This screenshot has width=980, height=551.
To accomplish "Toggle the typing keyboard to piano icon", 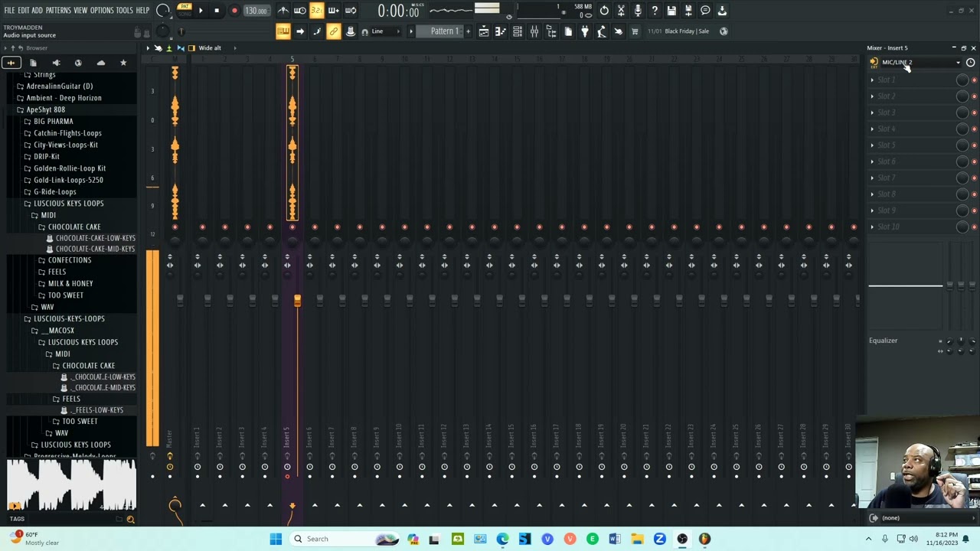I will [x=283, y=31].
